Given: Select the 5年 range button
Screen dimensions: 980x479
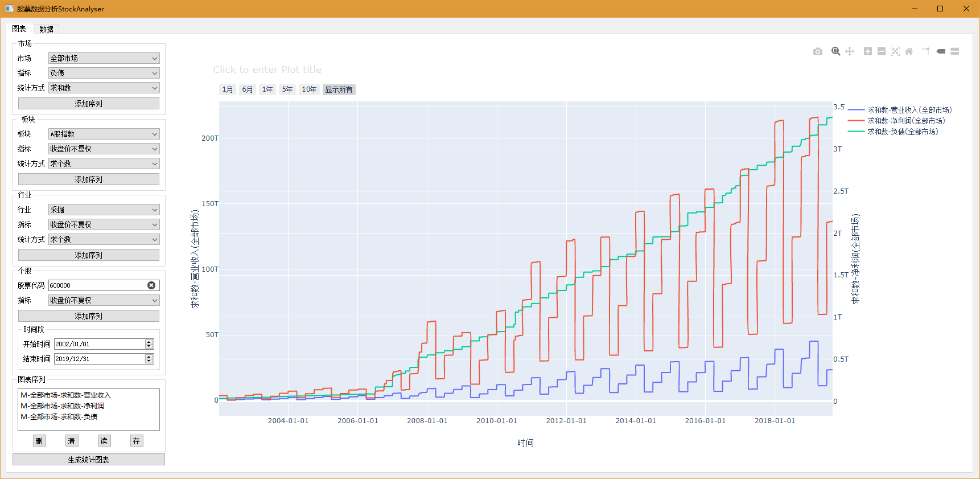Looking at the screenshot, I should pyautogui.click(x=287, y=89).
